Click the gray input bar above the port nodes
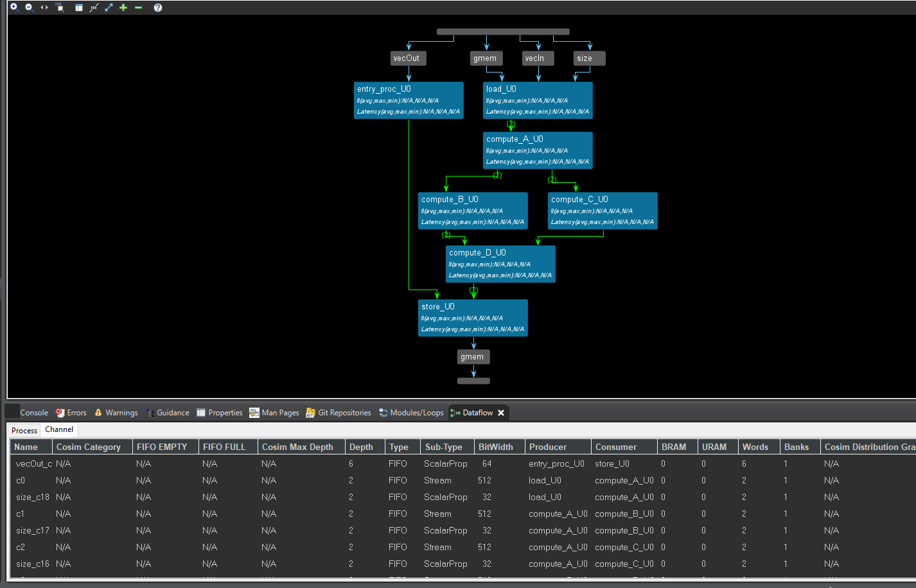This screenshot has width=916, height=588. pos(503,31)
